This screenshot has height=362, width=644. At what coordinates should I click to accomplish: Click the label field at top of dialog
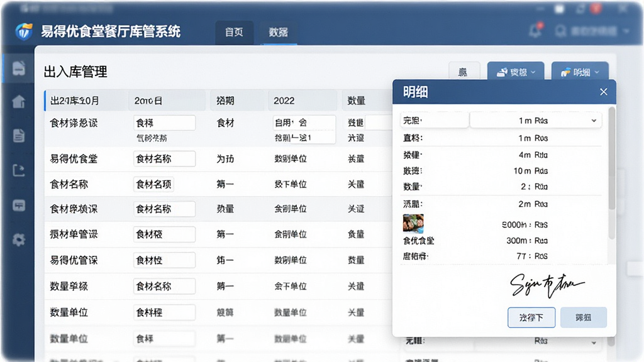point(435,120)
